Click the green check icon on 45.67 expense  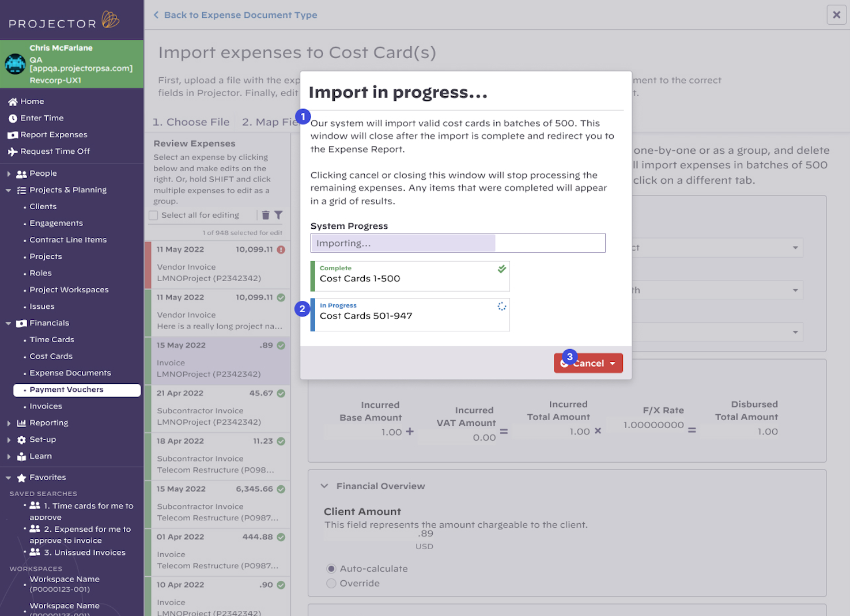[281, 394]
